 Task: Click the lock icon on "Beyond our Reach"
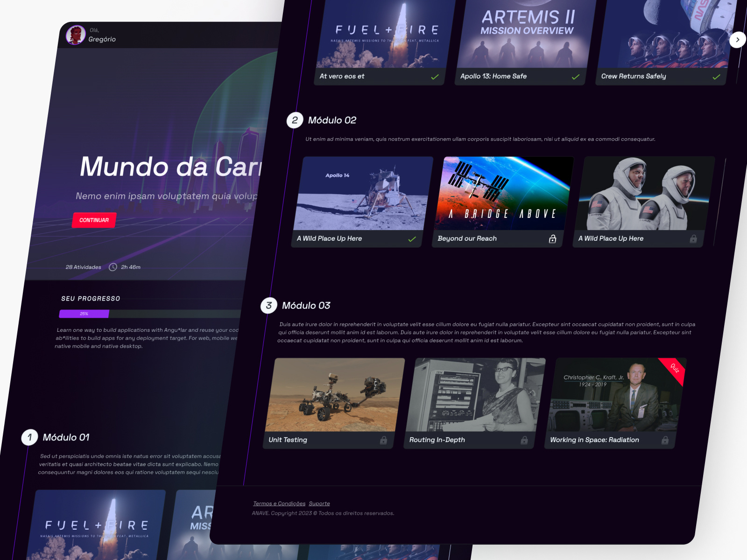pos(553,239)
